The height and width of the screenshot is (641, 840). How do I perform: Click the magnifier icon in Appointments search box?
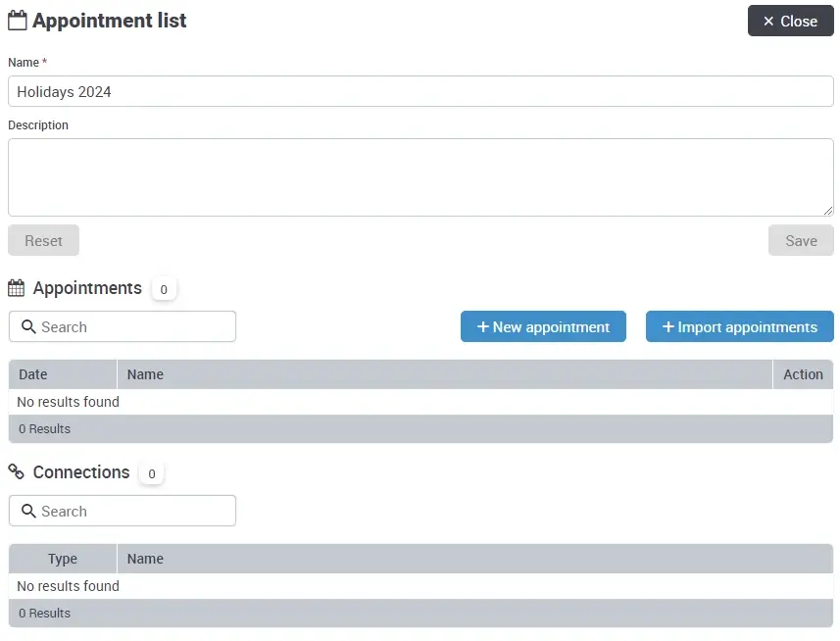[x=28, y=326]
